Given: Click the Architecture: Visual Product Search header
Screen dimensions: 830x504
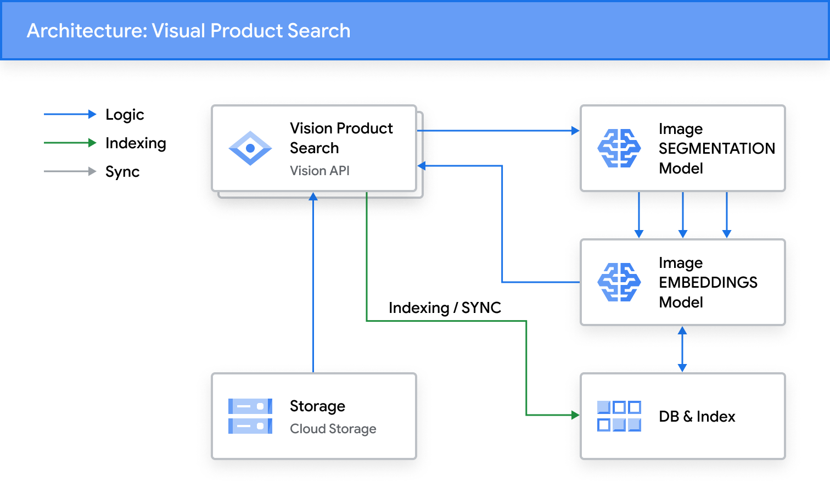Looking at the screenshot, I should tap(188, 31).
